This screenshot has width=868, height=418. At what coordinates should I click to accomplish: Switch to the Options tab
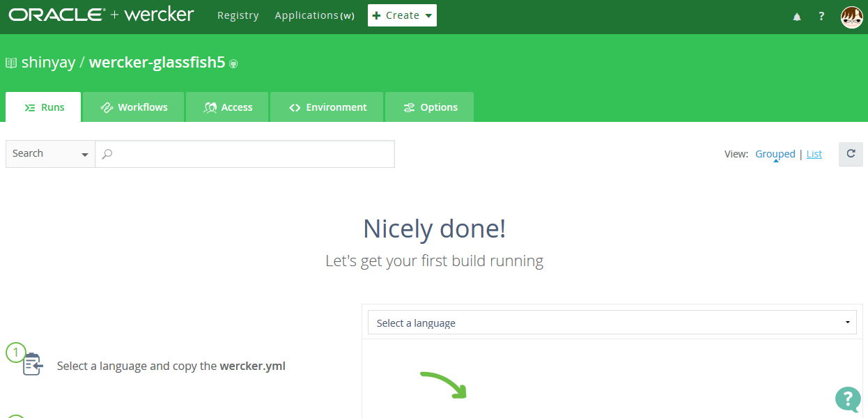(x=429, y=107)
